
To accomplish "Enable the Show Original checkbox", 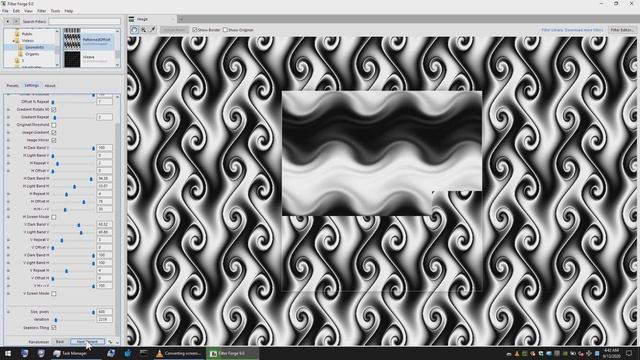I will [x=225, y=30].
